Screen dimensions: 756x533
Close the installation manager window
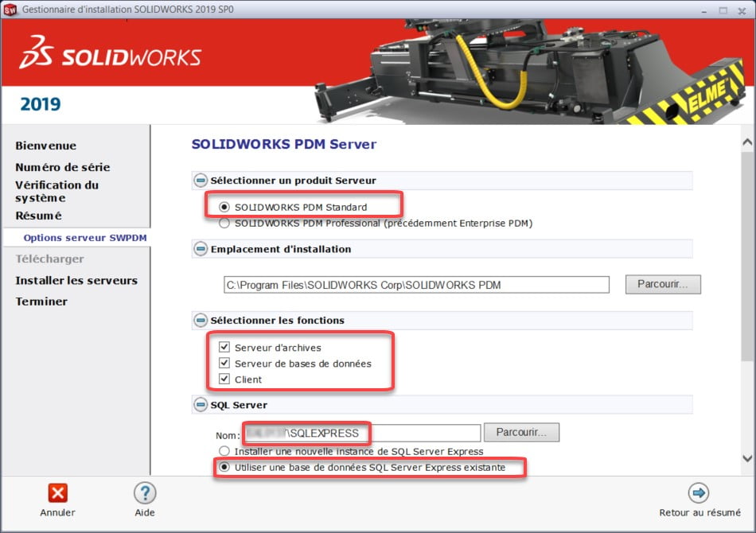(x=742, y=10)
